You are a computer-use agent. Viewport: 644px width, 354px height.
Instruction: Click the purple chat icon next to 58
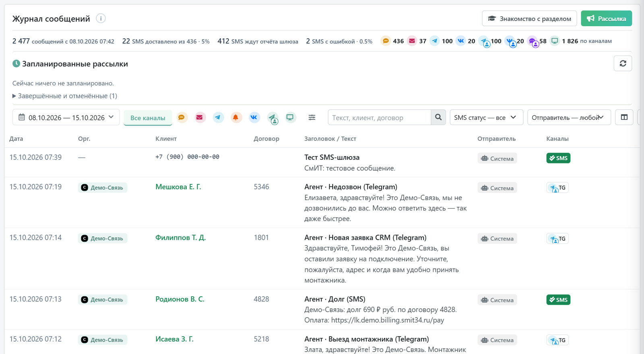tap(533, 41)
